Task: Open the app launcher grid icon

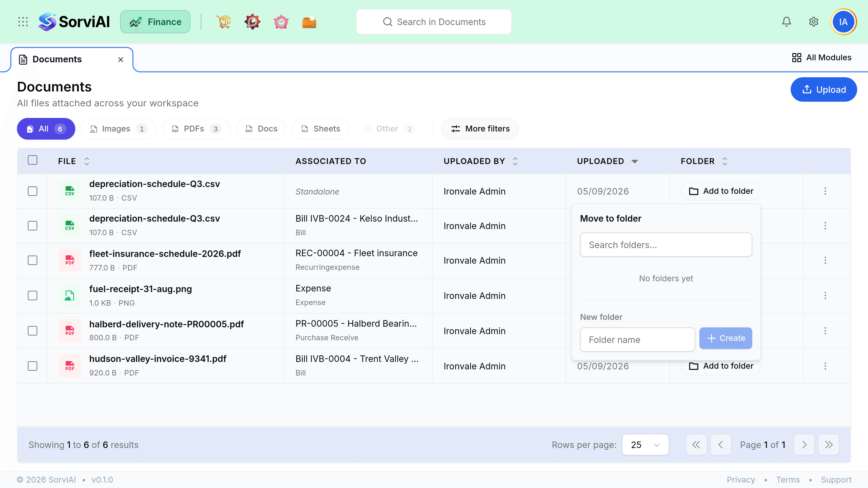Action: pyautogui.click(x=23, y=22)
